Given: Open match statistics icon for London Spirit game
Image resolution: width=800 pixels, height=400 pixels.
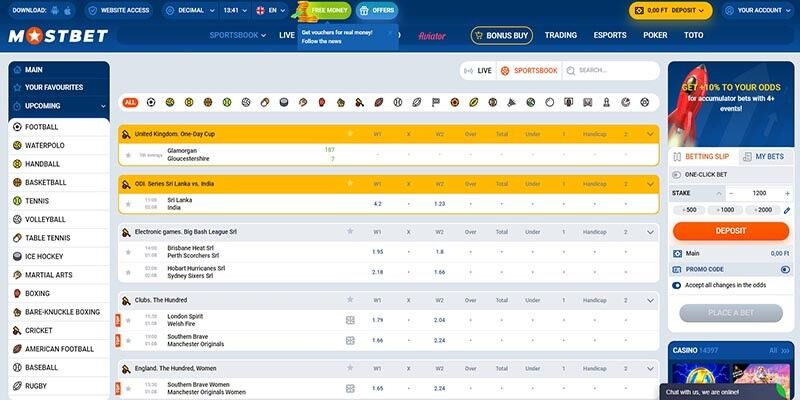Looking at the screenshot, I should coord(350,320).
